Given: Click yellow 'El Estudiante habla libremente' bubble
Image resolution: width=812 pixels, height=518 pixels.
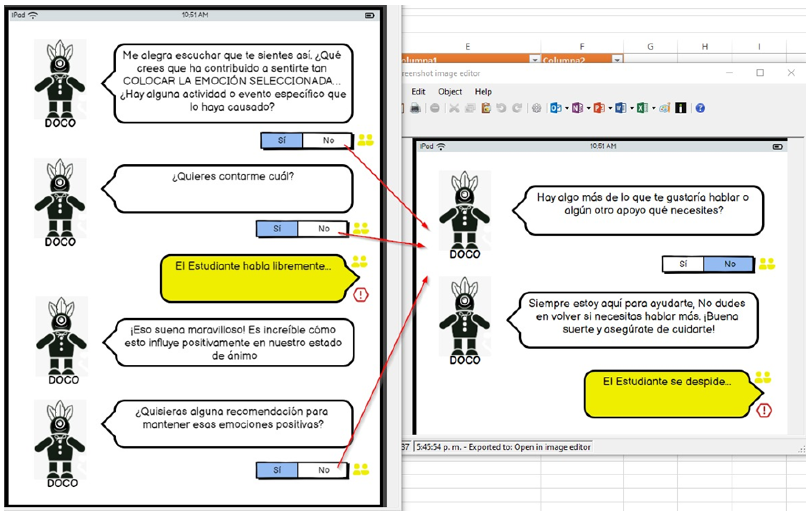Looking at the screenshot, I should pyautogui.click(x=260, y=278).
